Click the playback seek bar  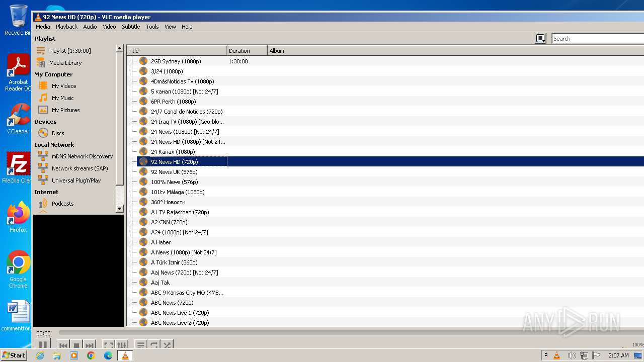click(351, 332)
